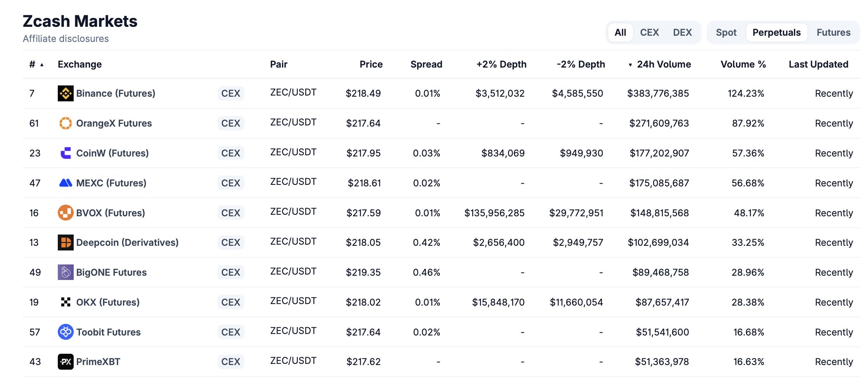Screen dimensions: 868x379
Task: Filter markets to DEX only
Action: coord(682,33)
